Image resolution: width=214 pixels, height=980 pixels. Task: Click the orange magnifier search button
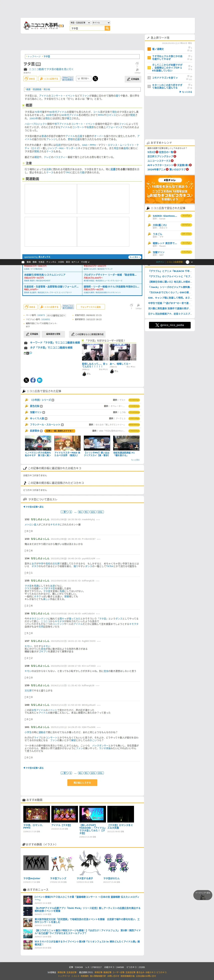point(107,28)
